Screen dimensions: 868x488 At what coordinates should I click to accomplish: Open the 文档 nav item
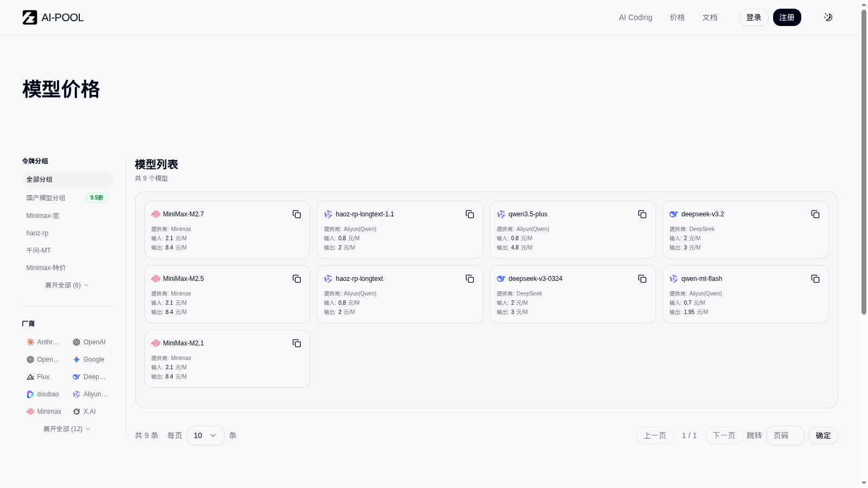pyautogui.click(x=710, y=17)
